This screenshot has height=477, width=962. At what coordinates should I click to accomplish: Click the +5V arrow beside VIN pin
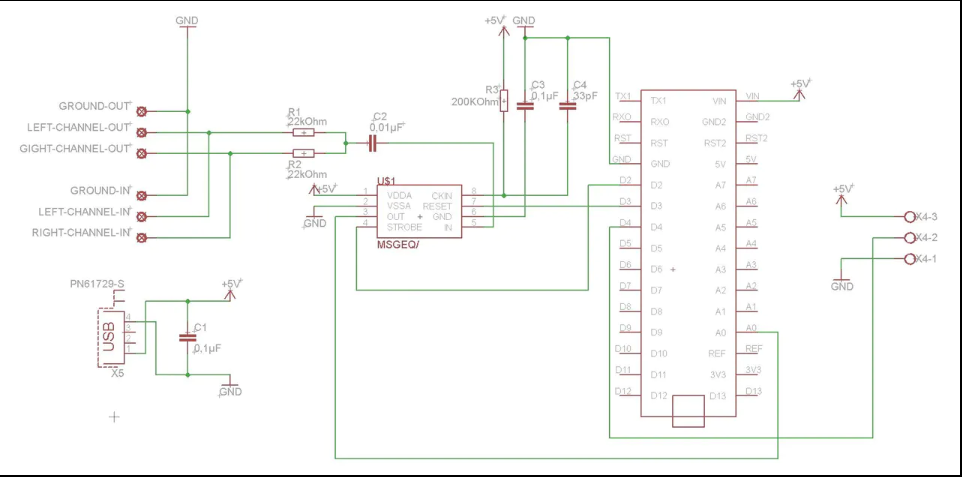799,94
